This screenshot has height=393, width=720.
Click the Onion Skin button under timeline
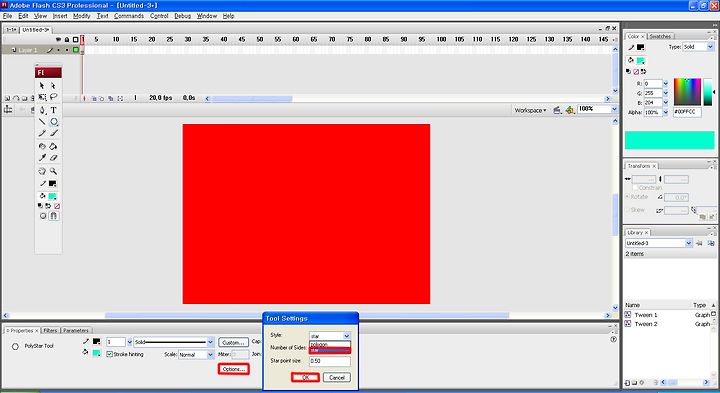click(x=94, y=98)
